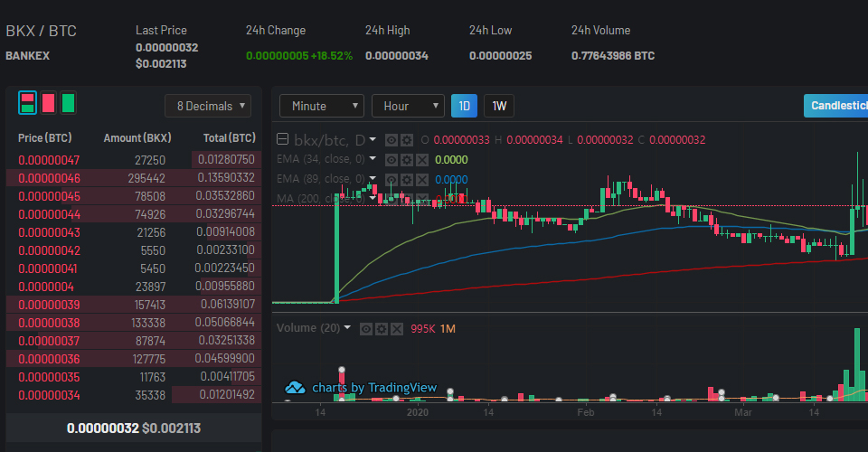The image size is (868, 452).
Task: Click the Total (BTC) column header
Action: [229, 137]
